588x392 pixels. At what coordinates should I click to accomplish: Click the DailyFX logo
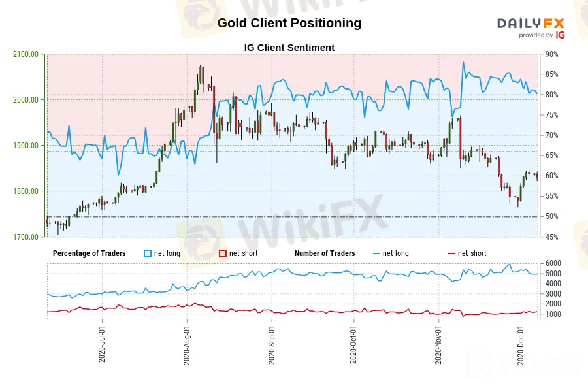(530, 24)
